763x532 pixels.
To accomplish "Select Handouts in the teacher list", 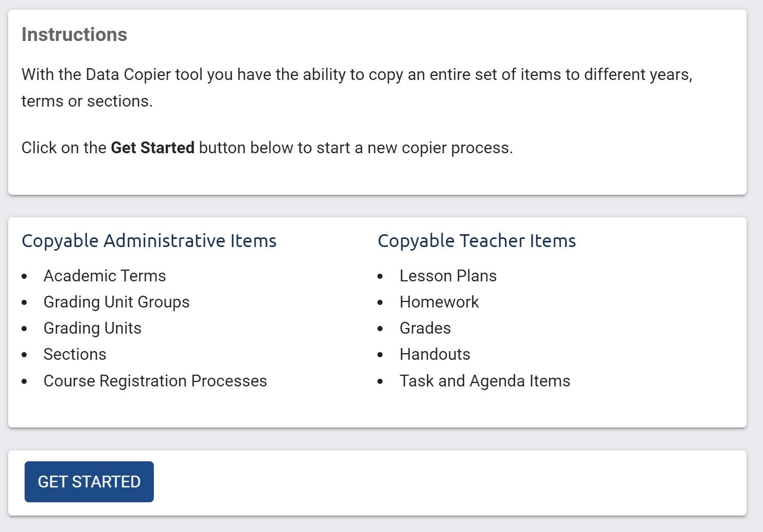I will [x=435, y=354].
